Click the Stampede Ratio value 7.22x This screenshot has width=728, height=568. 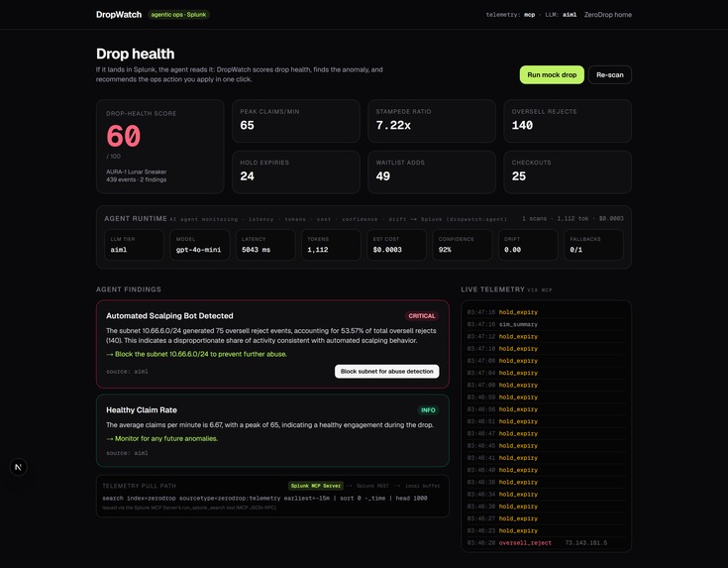pos(393,126)
